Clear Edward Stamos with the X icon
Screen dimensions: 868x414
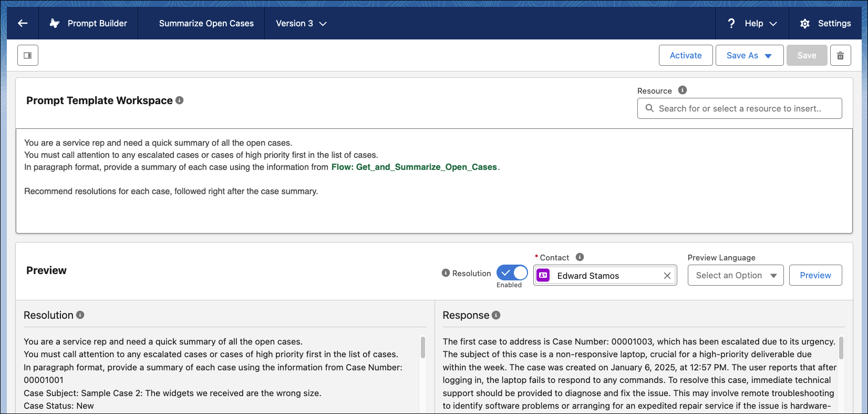point(667,276)
